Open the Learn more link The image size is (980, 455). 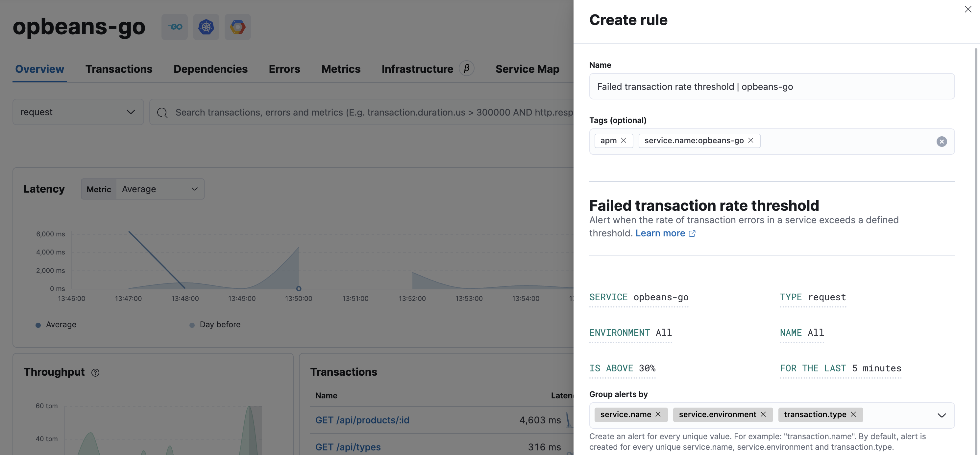[x=660, y=233]
